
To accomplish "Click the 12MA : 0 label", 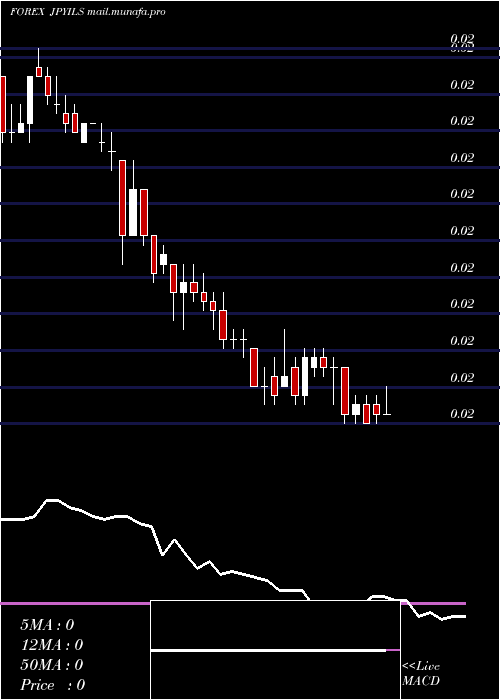I will 52,645.
